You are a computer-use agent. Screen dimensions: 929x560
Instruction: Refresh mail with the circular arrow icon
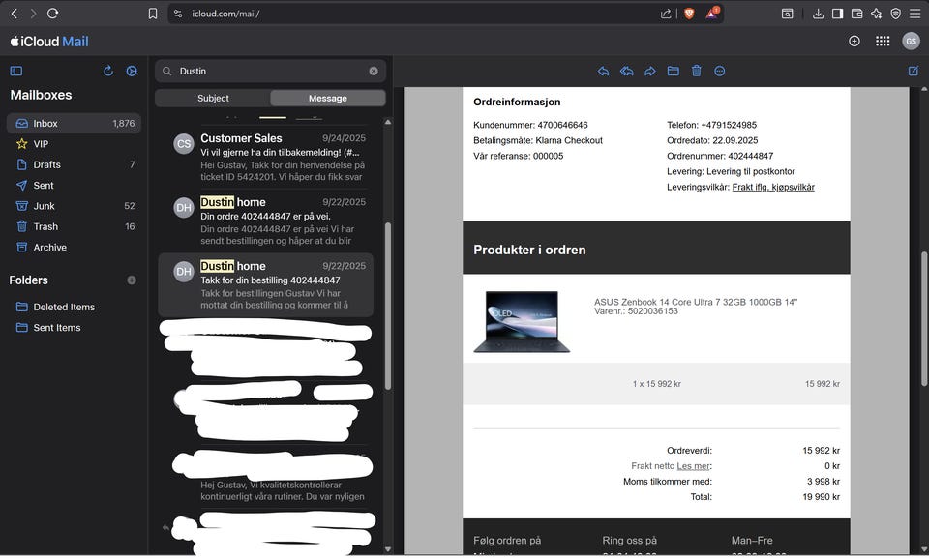point(108,71)
